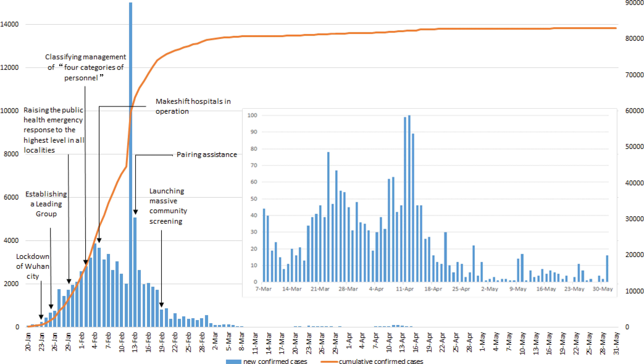Select the 'Makeshift hospitals in operation' label
This screenshot has height=364, width=644.
[x=193, y=106]
